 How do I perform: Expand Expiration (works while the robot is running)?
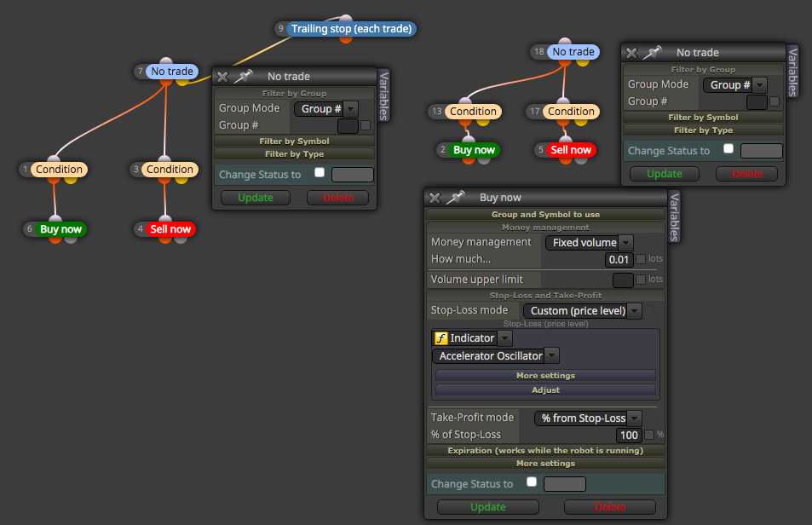[x=545, y=451]
